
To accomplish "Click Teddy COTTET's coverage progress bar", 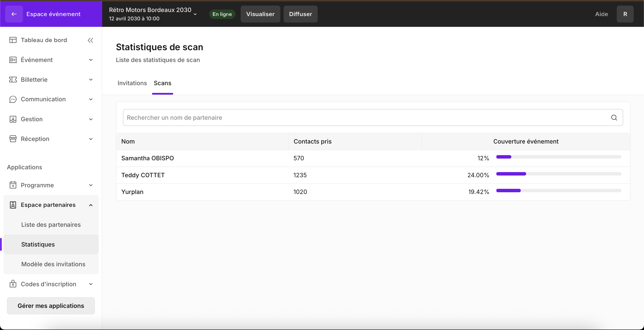I will 559,174.
